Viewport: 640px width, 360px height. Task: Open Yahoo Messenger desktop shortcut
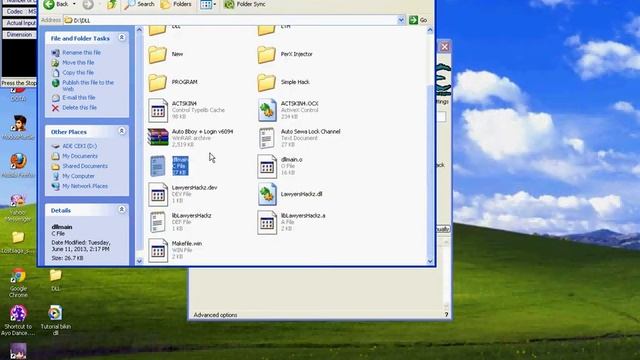(x=18, y=208)
